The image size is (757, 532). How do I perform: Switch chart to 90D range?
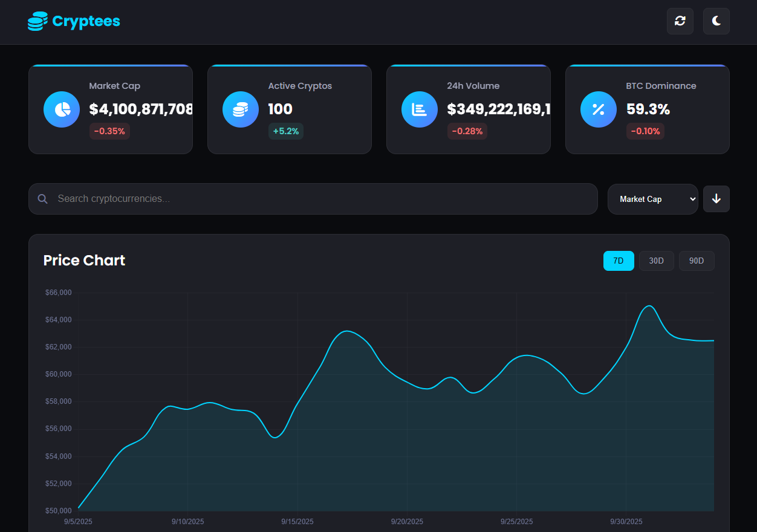[697, 261]
